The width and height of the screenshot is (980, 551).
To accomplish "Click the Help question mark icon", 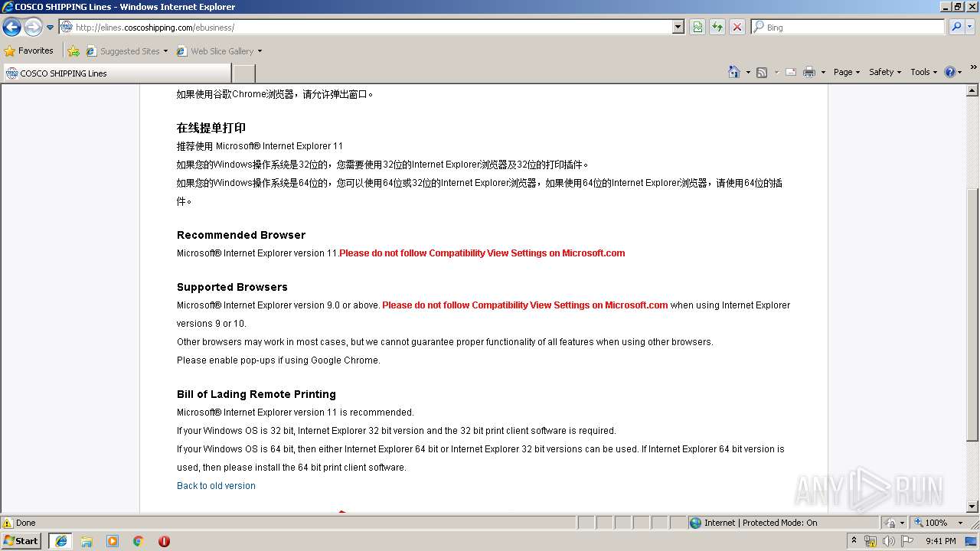I will click(950, 72).
